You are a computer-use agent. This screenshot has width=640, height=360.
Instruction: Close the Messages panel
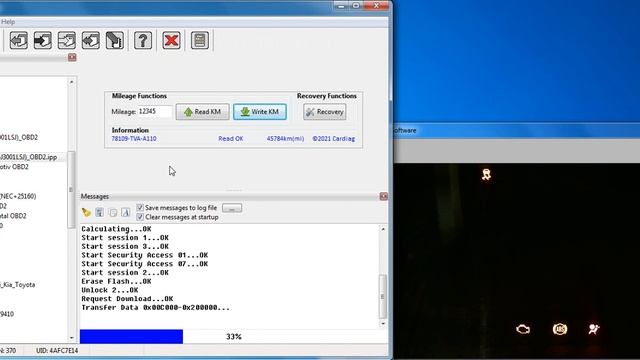point(384,196)
